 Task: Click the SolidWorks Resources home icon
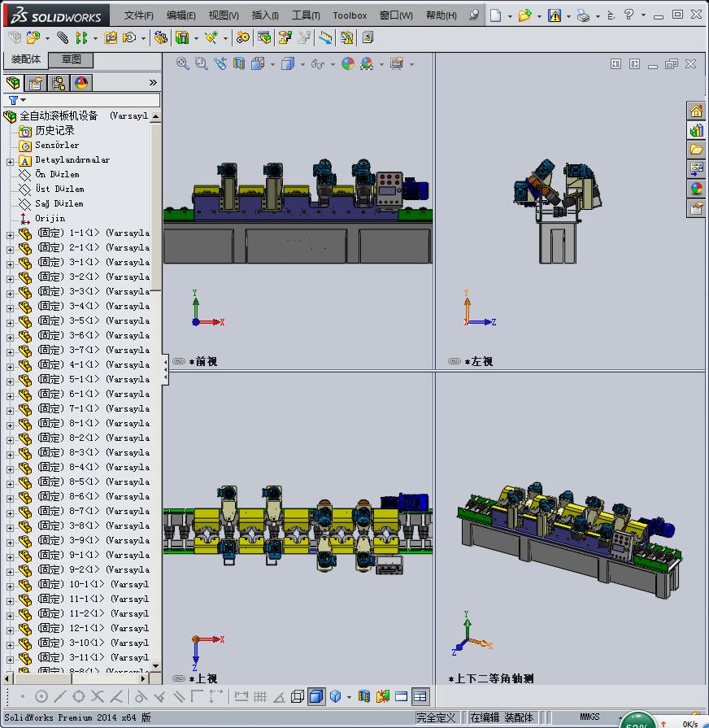tap(696, 111)
